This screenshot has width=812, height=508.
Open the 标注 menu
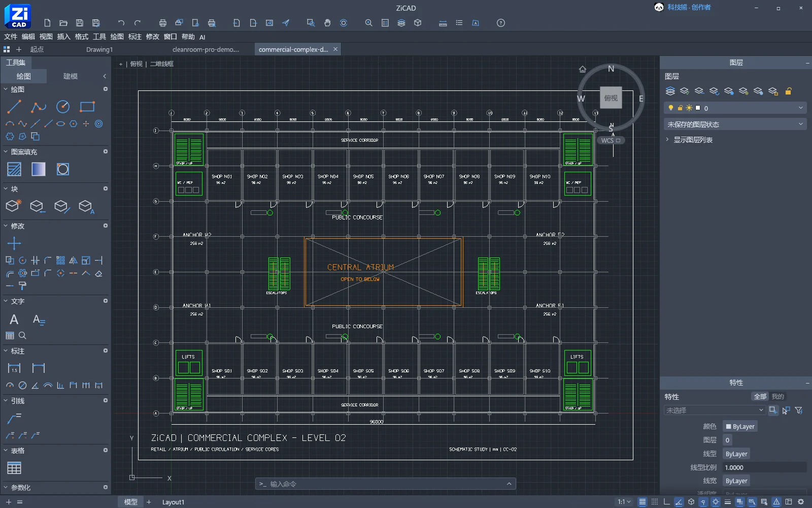(135, 37)
